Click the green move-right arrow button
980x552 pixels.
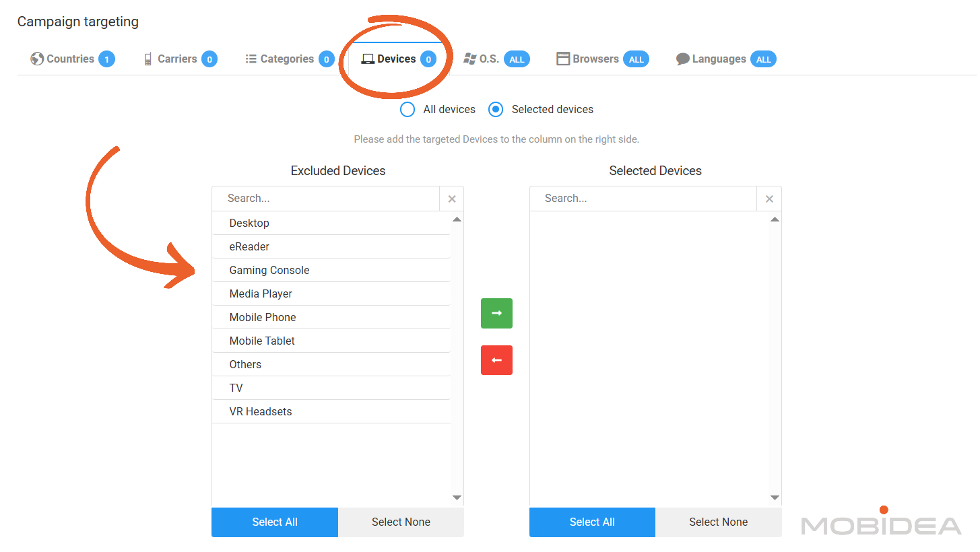pyautogui.click(x=496, y=313)
